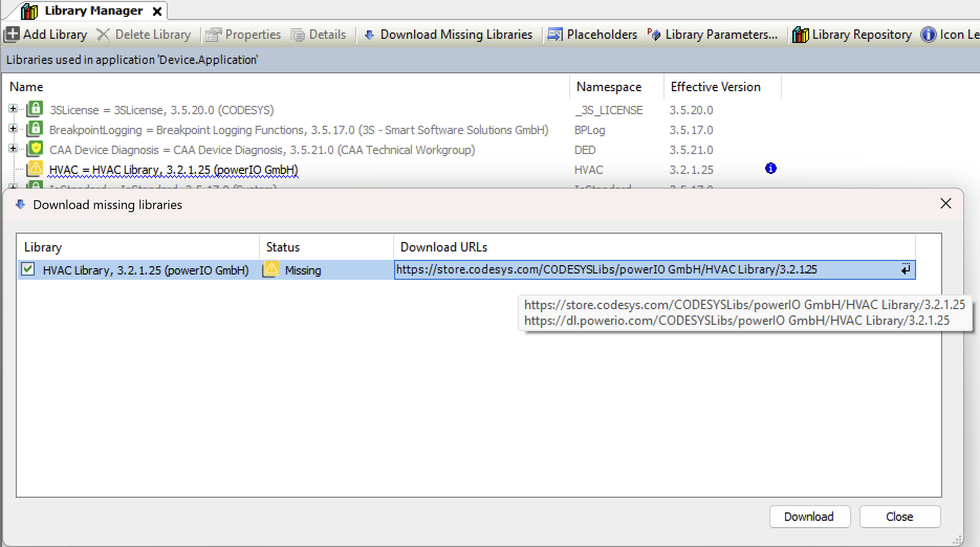Expand the CAA Device Diagnosis node
The width and height of the screenshot is (980, 547).
(x=13, y=149)
